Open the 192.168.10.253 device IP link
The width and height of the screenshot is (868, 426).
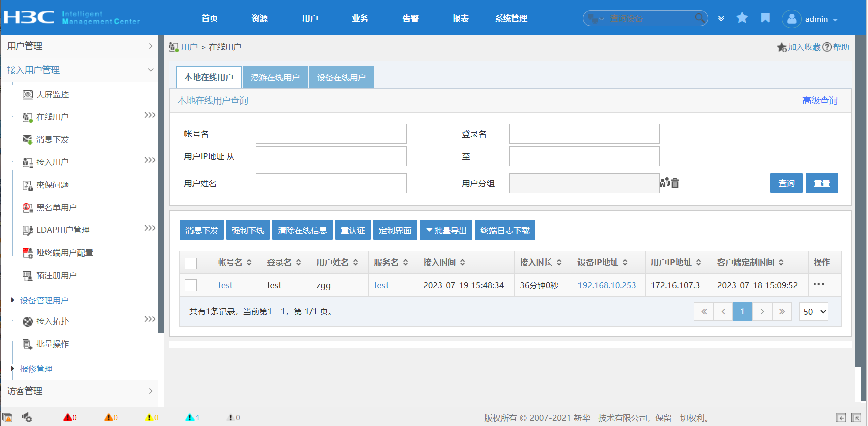[x=607, y=285]
